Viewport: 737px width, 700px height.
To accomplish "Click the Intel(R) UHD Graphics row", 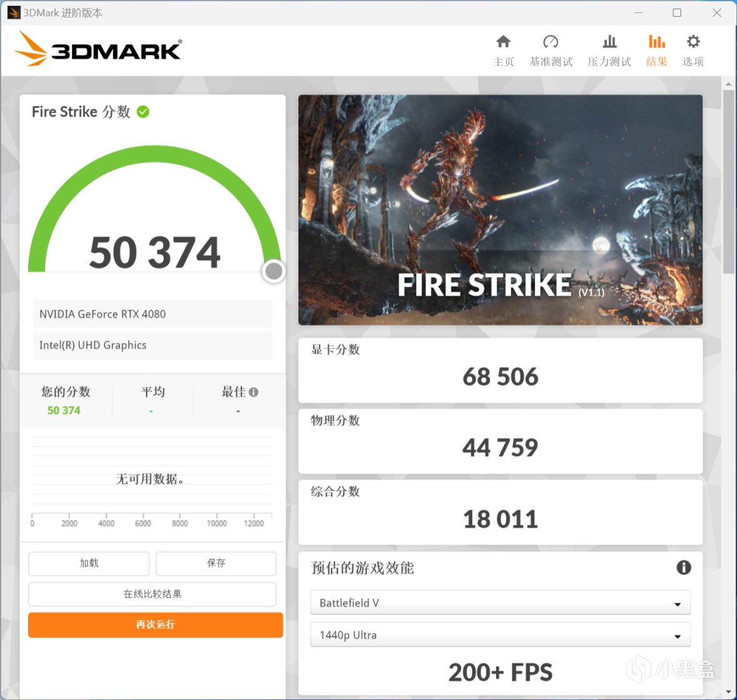I will click(152, 345).
